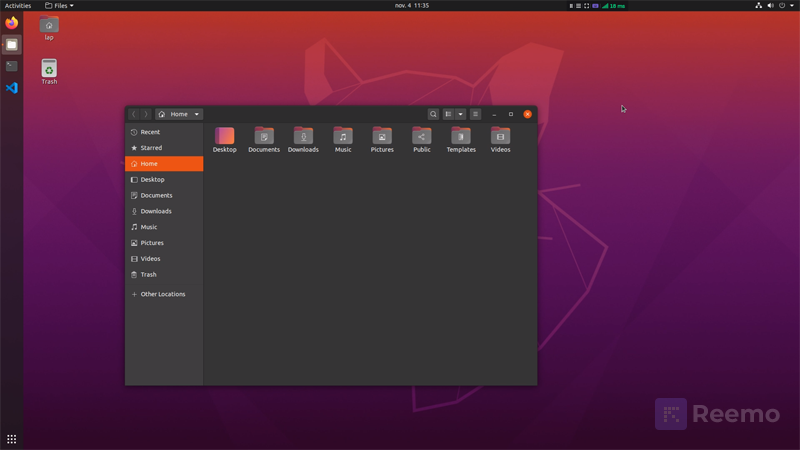Image resolution: width=800 pixels, height=450 pixels.
Task: Expand the view options dropdown arrow
Action: pos(460,114)
